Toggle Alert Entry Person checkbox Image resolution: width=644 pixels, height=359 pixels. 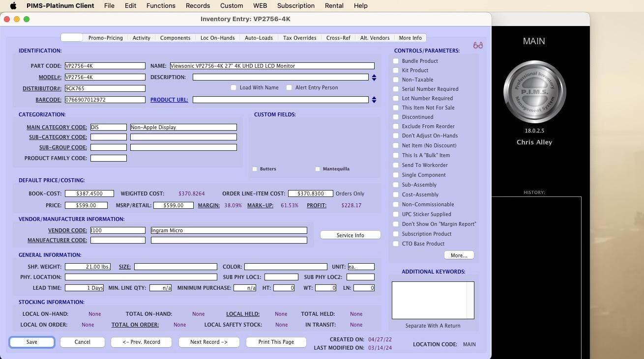click(x=289, y=87)
